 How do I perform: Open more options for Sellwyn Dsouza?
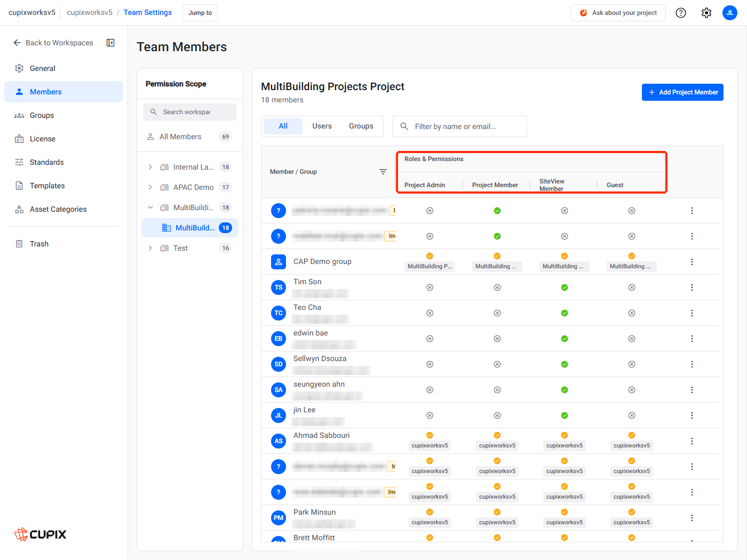[x=692, y=364]
